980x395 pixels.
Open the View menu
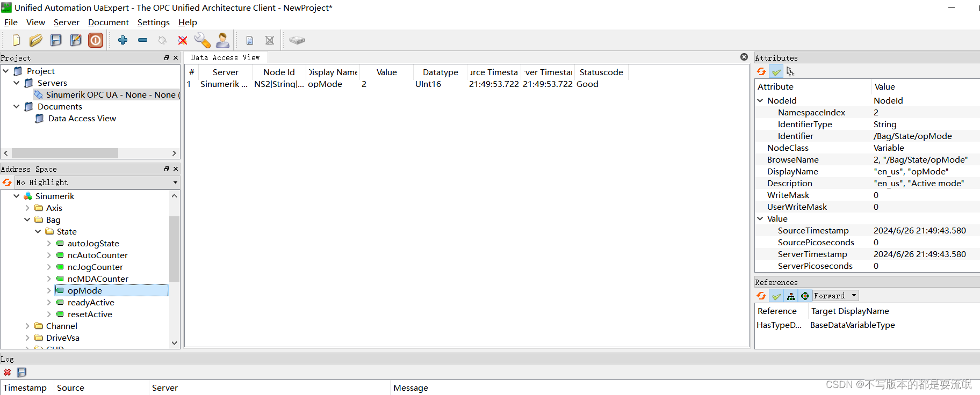(35, 22)
